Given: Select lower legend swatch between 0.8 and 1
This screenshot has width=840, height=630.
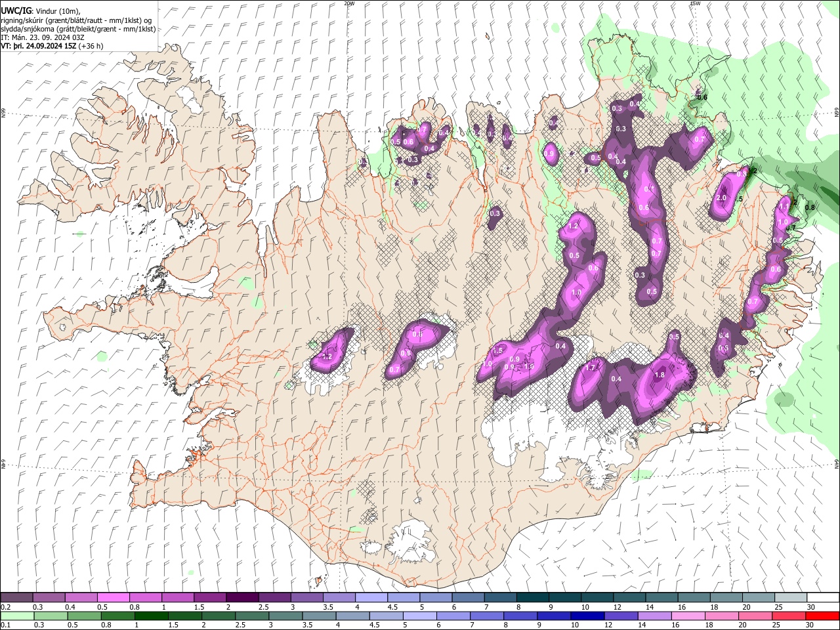Looking at the screenshot, I should (117, 616).
